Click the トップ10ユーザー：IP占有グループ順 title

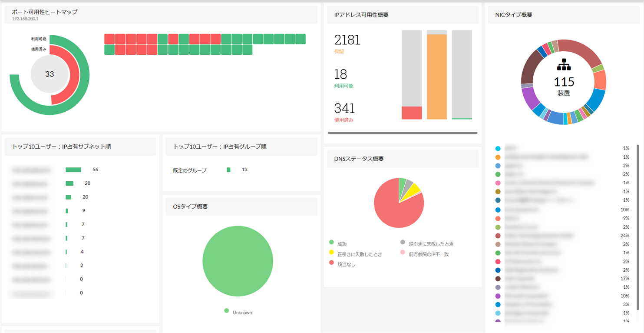pyautogui.click(x=220, y=147)
